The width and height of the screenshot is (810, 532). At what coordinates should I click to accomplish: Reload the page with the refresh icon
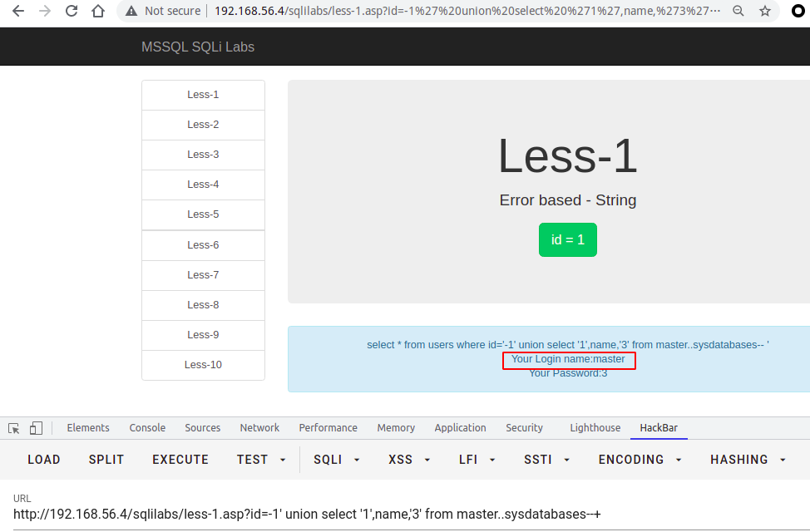72,11
